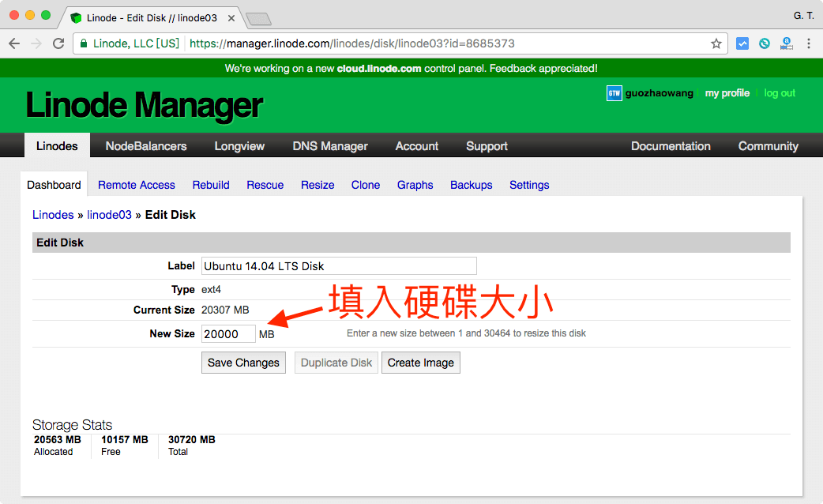Log out of Linode Manager
Screen dimensions: 823x504
coord(780,92)
